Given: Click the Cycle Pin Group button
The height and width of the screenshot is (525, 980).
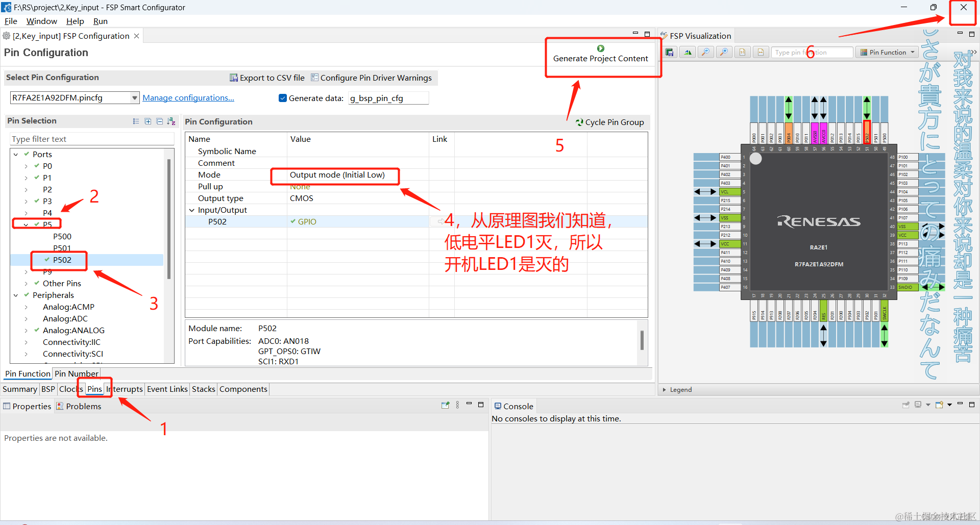Looking at the screenshot, I should click(609, 122).
